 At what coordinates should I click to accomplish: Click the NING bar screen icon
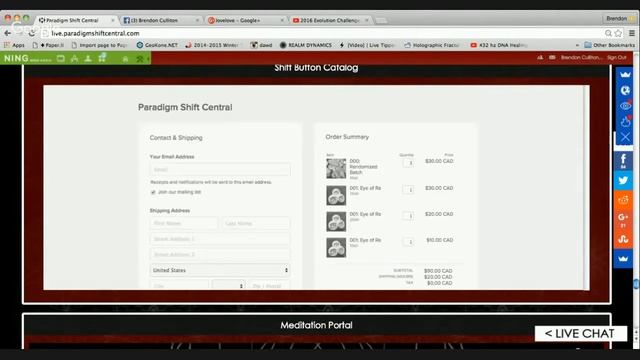(x=61, y=59)
